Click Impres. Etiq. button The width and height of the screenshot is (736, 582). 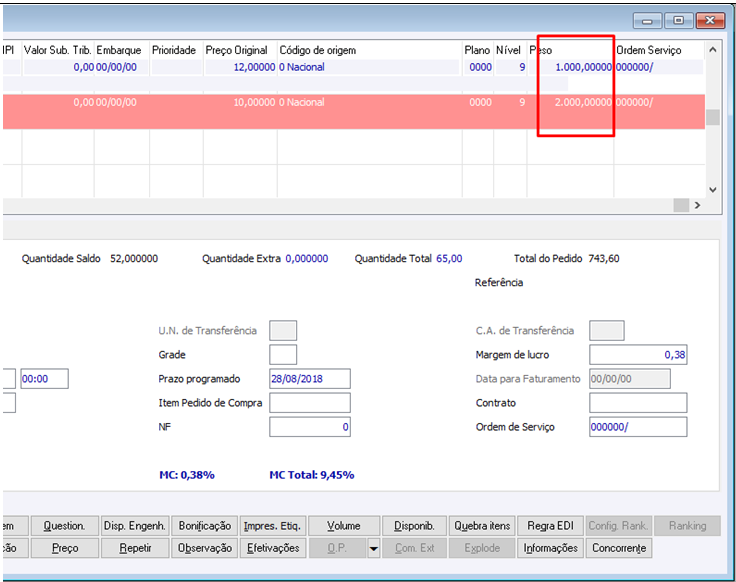tap(273, 526)
